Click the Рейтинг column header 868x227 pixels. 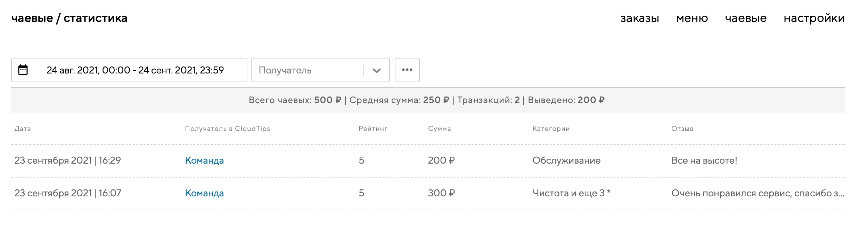tap(373, 129)
